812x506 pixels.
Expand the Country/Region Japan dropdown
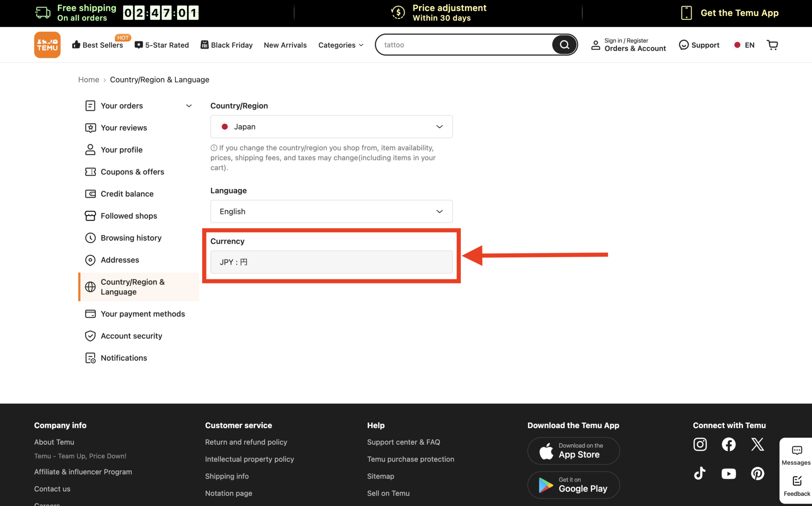tap(331, 127)
